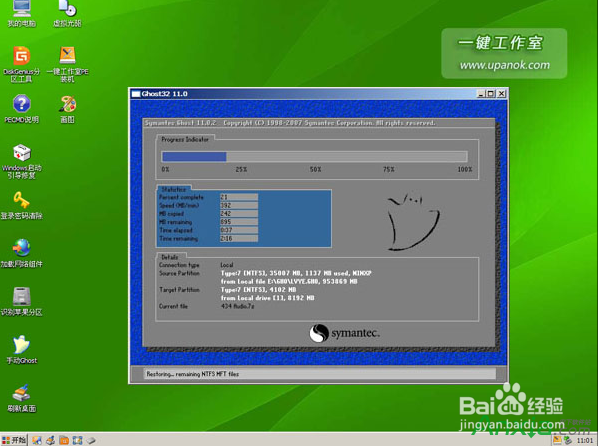Screen dimensions: 598x446
Task: Click the orange folder quick-launch taskbar icon
Action: (x=64, y=440)
